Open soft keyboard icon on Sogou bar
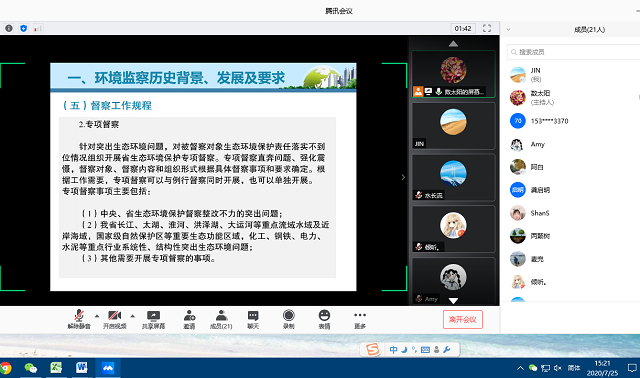The width and height of the screenshot is (640, 378). point(425,350)
